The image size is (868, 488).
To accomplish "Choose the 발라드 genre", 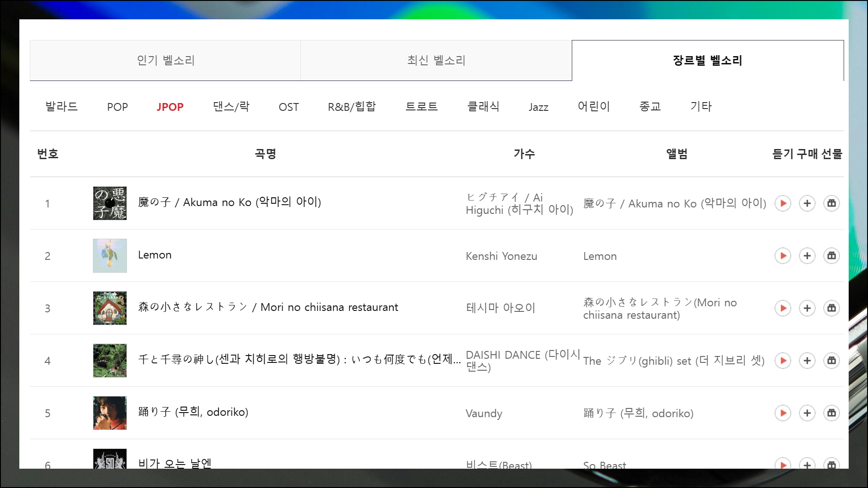I will [x=62, y=107].
